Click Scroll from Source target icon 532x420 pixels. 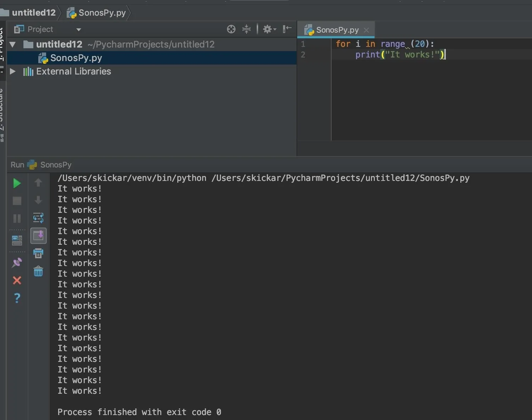[x=231, y=29]
